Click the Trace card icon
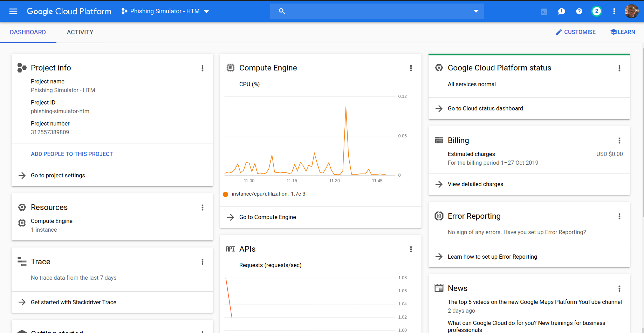 pos(22,261)
